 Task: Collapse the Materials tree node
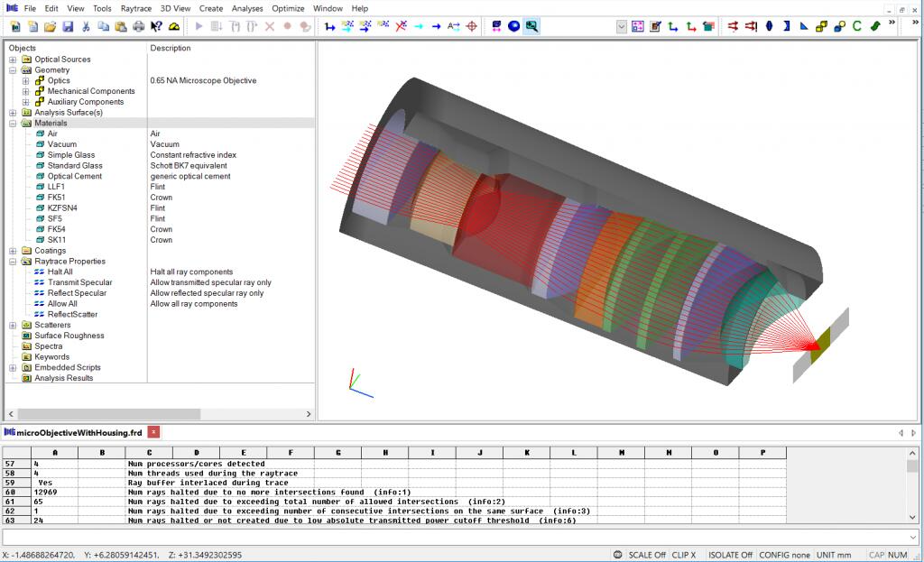click(x=13, y=124)
